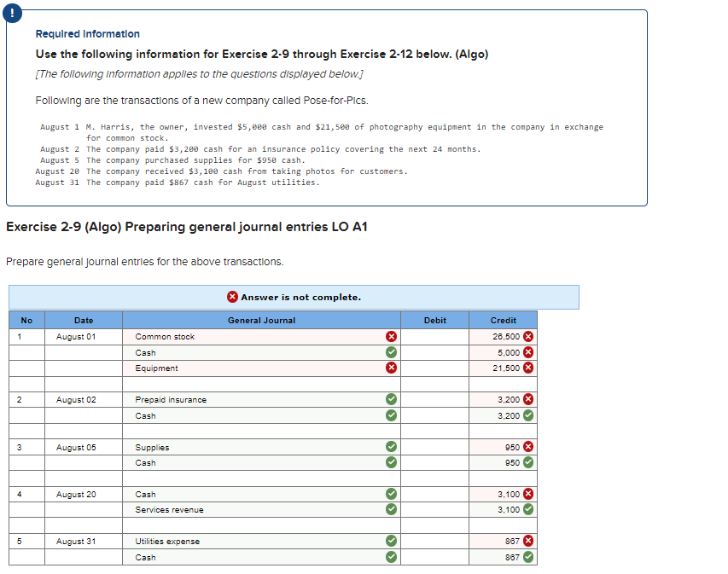
Task: Select the Utilities expense account cell
Action: [261, 541]
